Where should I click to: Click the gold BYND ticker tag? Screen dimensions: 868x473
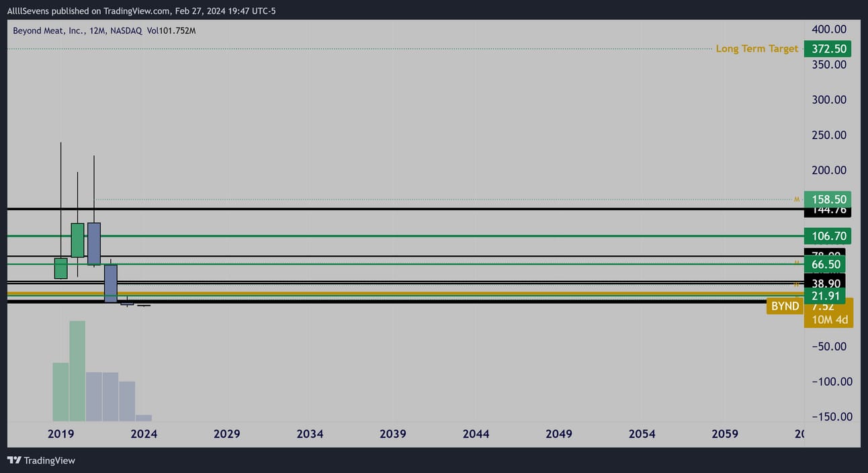coord(785,306)
